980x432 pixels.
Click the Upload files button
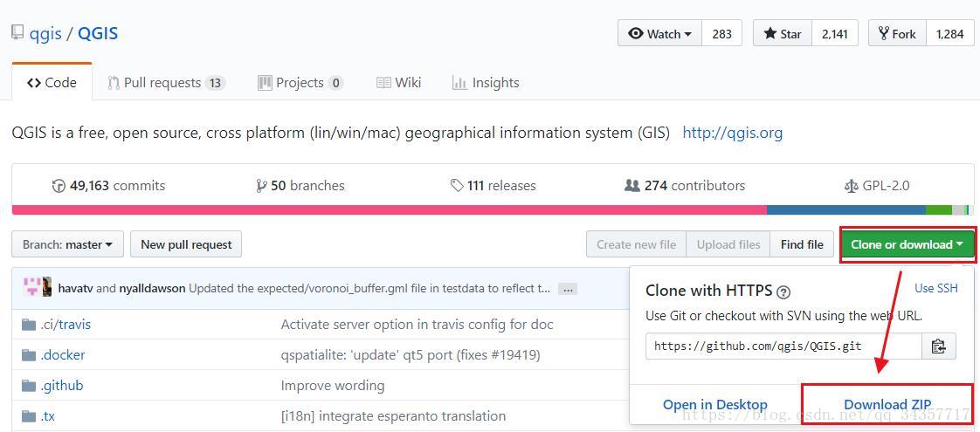point(728,244)
